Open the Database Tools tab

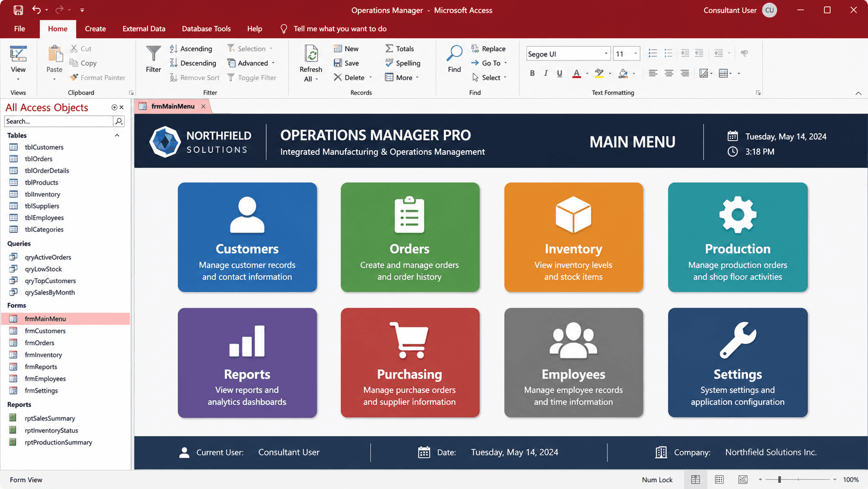click(206, 29)
